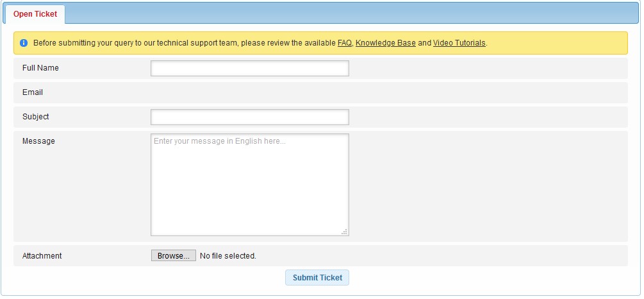Click into the Subject input box

(249, 117)
